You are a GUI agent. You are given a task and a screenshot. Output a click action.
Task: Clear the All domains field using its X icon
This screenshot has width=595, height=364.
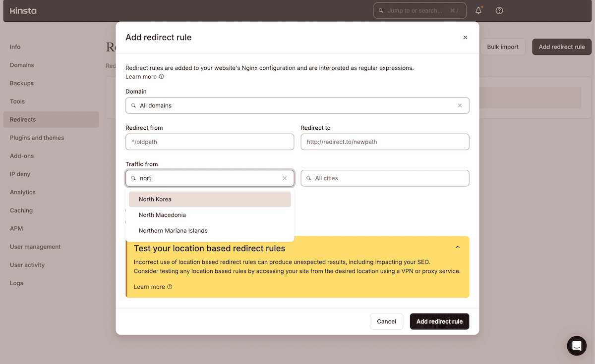460,105
